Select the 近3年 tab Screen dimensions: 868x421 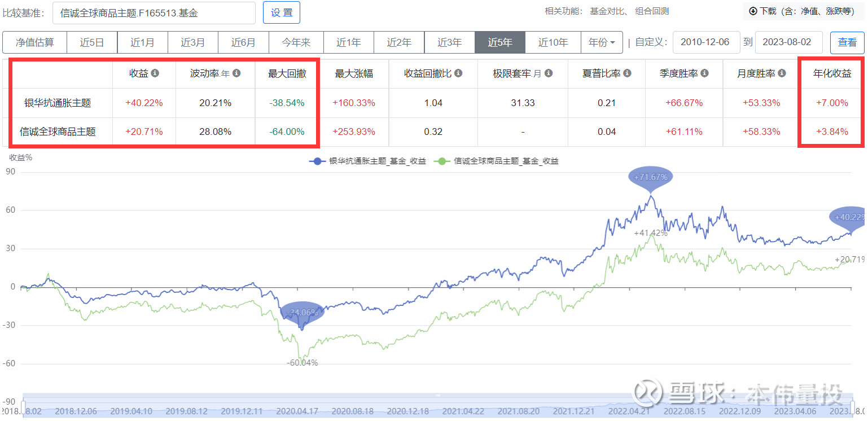point(450,42)
